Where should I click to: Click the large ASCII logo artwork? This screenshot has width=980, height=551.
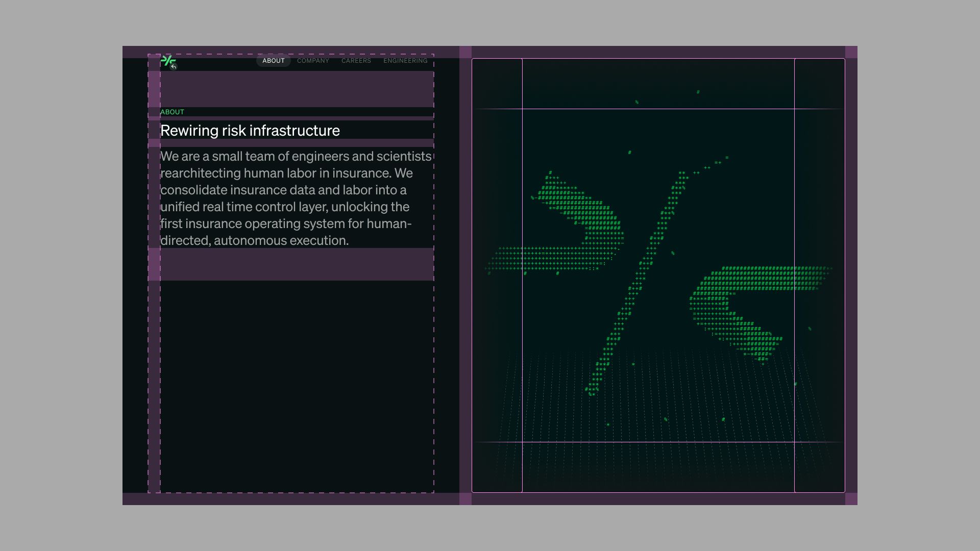(x=658, y=275)
